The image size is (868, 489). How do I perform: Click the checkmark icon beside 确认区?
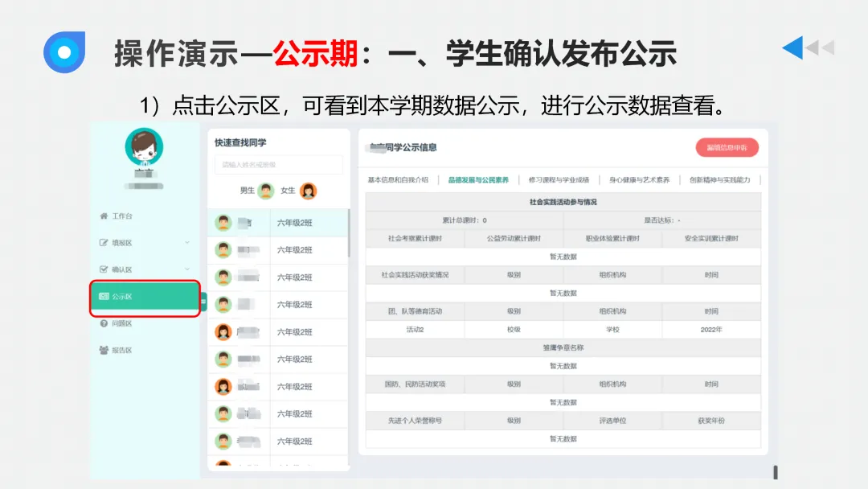click(104, 269)
